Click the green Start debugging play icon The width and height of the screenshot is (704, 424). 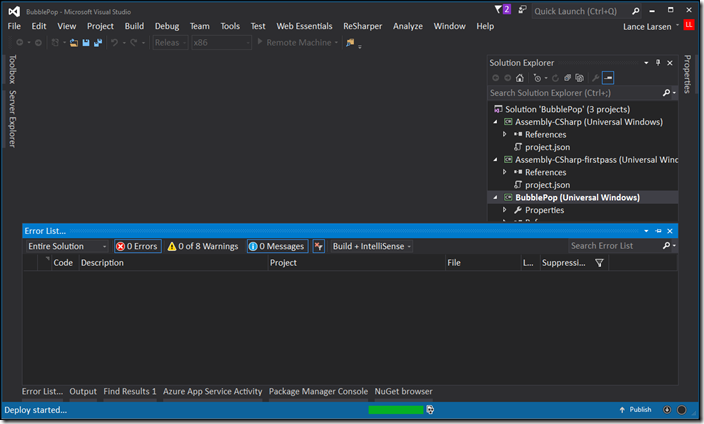260,42
